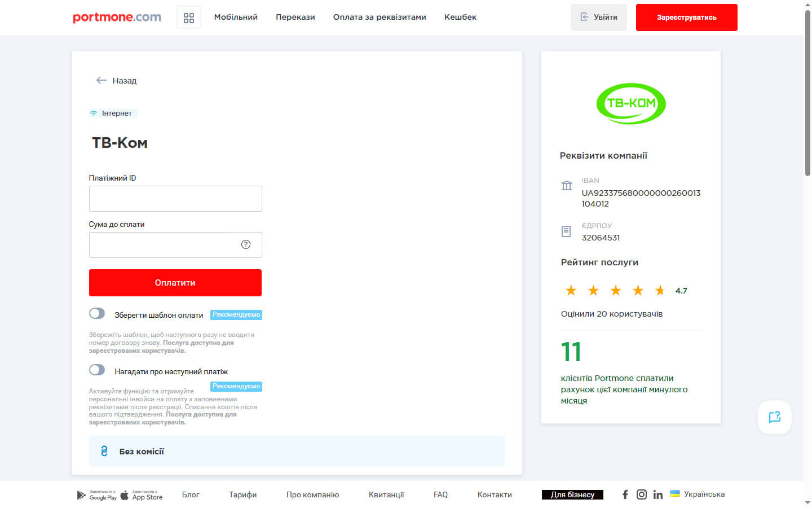Image resolution: width=812 pixels, height=508 pixels.
Task: Click the third rating star
Action: coord(615,291)
